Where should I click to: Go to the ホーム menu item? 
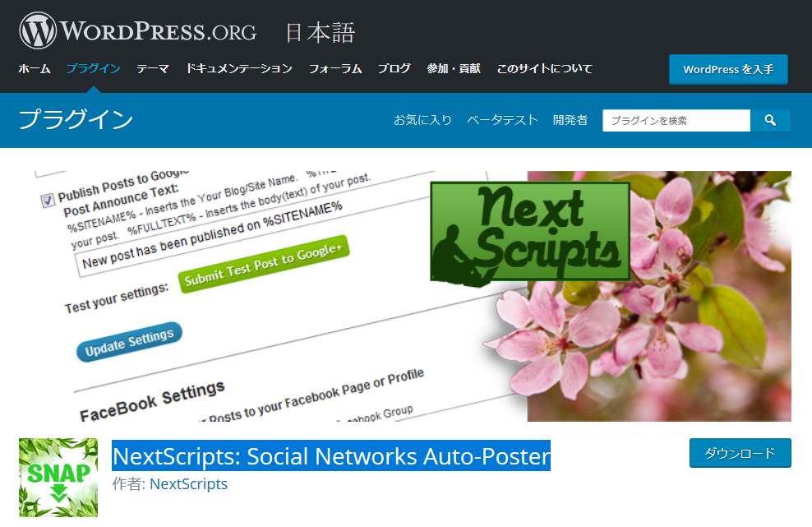tap(35, 68)
